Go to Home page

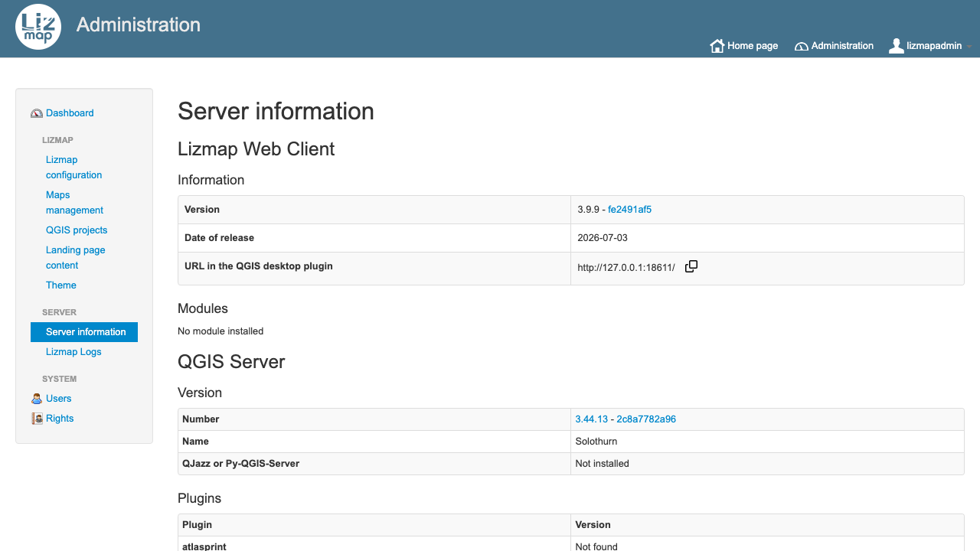point(744,46)
